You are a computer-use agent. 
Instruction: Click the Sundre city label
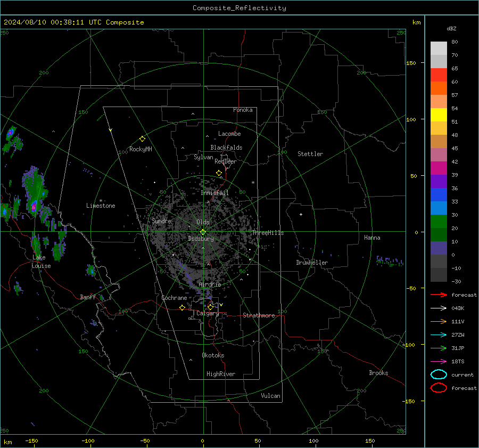point(162,221)
